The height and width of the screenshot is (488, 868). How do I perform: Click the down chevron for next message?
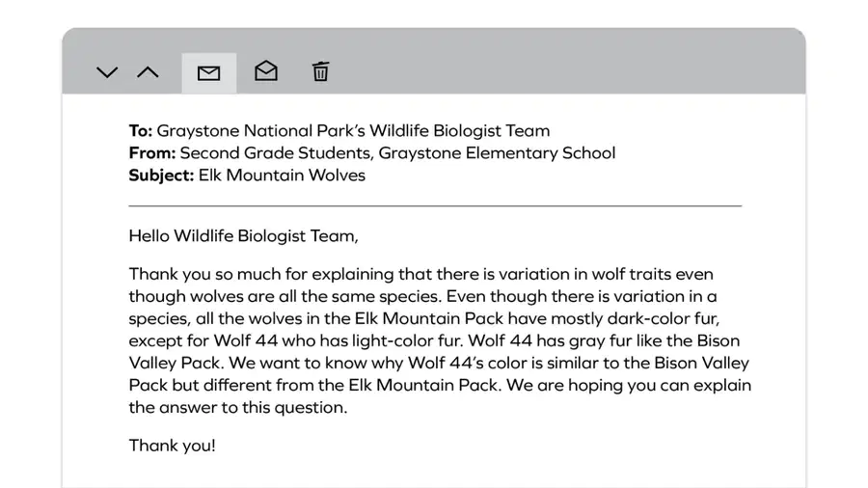107,72
